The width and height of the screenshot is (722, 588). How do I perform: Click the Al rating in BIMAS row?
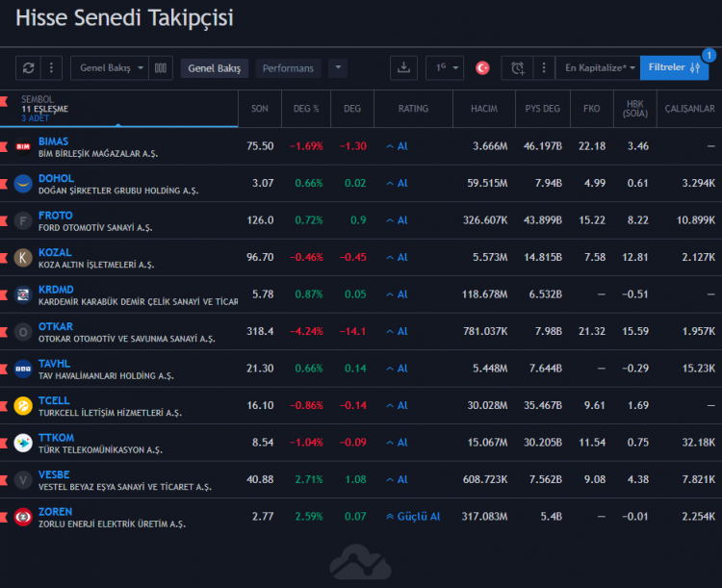[x=397, y=146]
